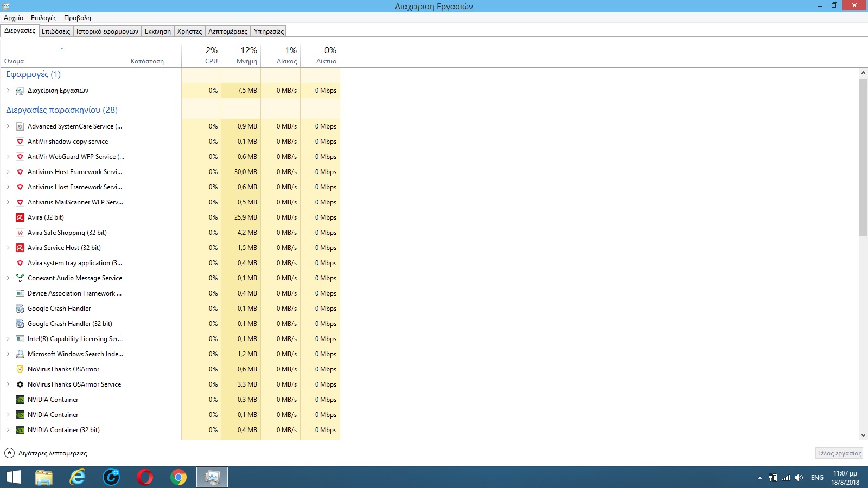Expand the Διαχείριση Εργασιών app row
This screenshot has width=868, height=488.
point(8,91)
